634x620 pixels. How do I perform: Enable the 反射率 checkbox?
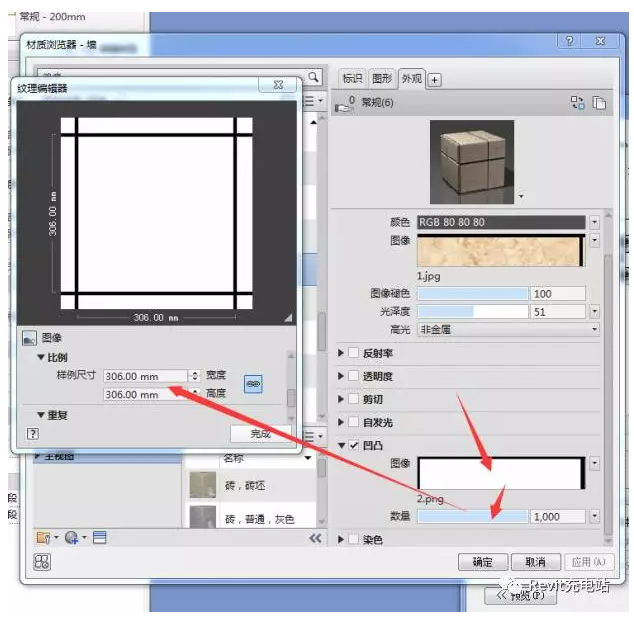(x=353, y=353)
